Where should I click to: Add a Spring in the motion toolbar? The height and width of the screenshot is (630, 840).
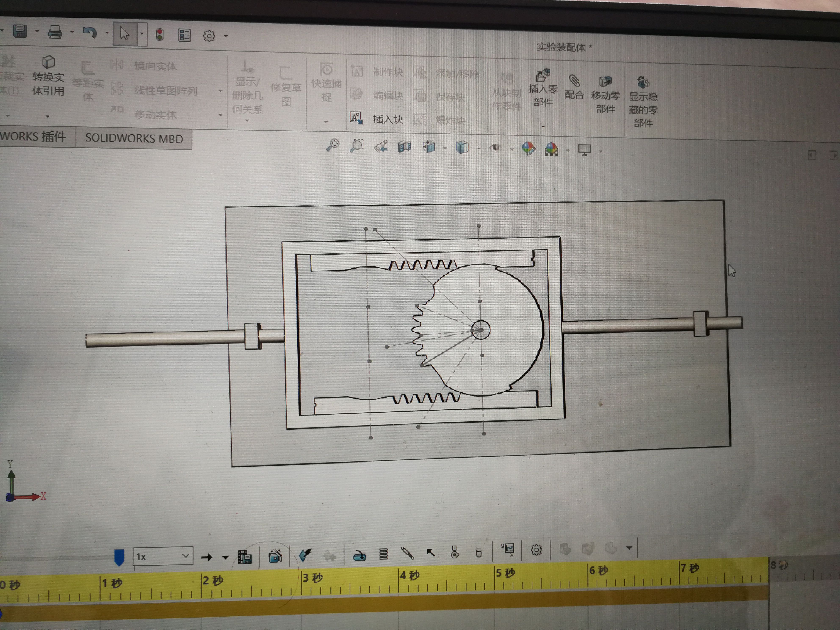(384, 554)
